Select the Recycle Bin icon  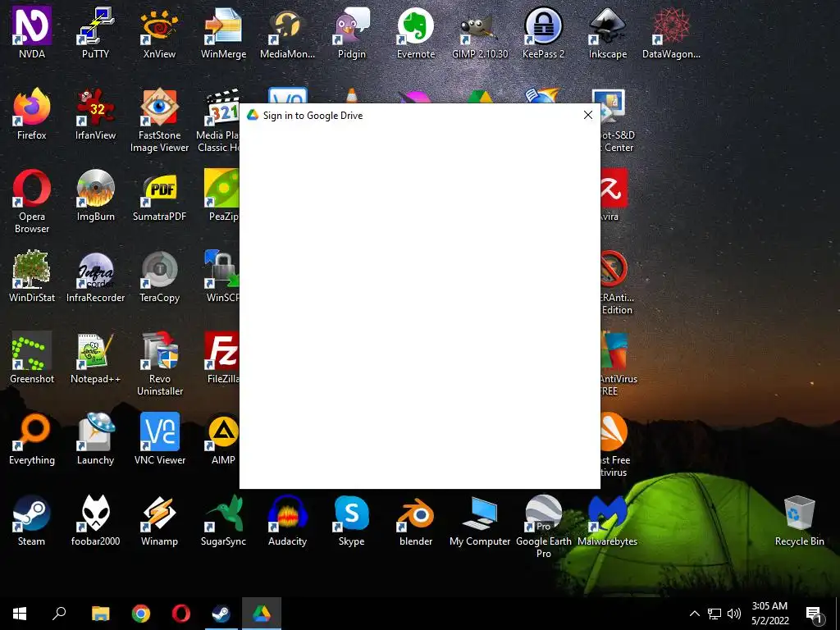tap(799, 521)
